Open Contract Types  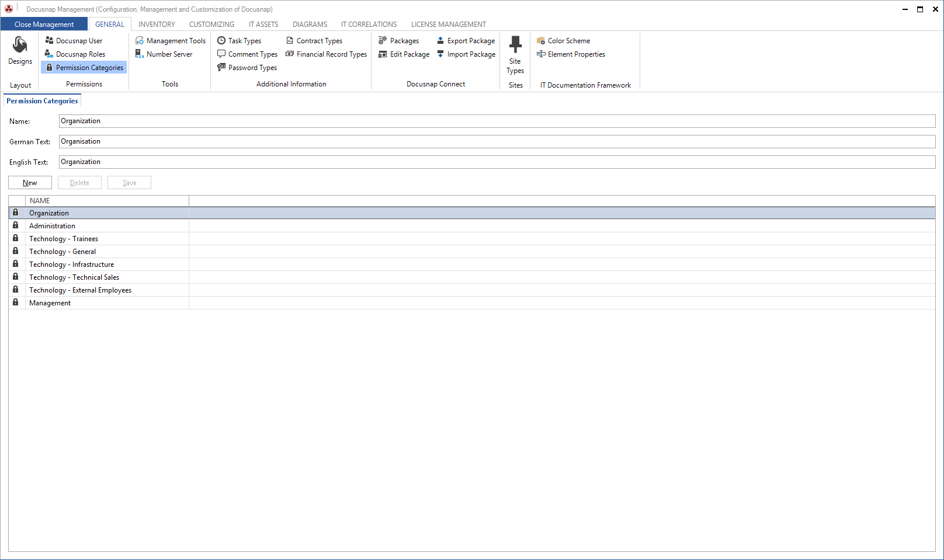314,41
